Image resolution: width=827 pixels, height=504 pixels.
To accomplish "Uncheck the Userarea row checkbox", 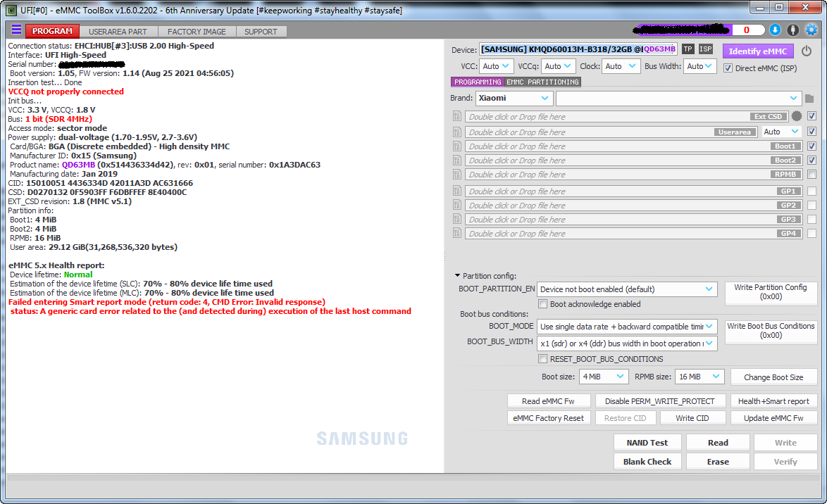I will click(x=812, y=131).
